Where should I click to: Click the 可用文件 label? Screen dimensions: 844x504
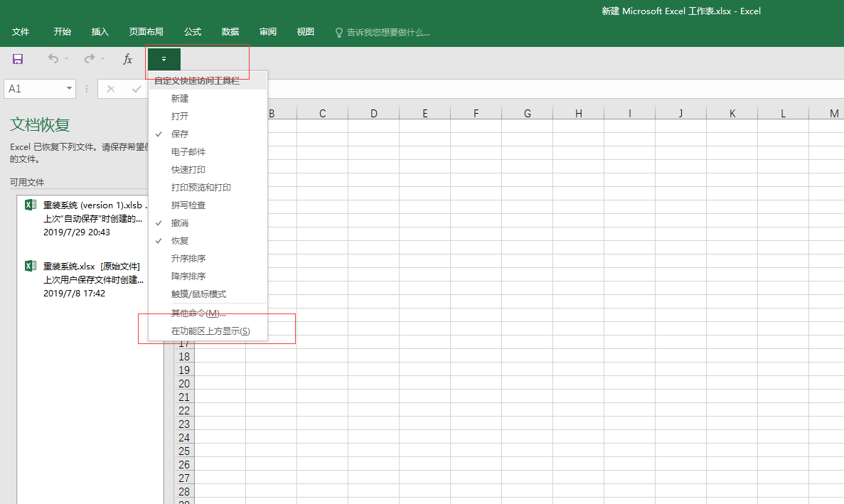[x=27, y=183]
